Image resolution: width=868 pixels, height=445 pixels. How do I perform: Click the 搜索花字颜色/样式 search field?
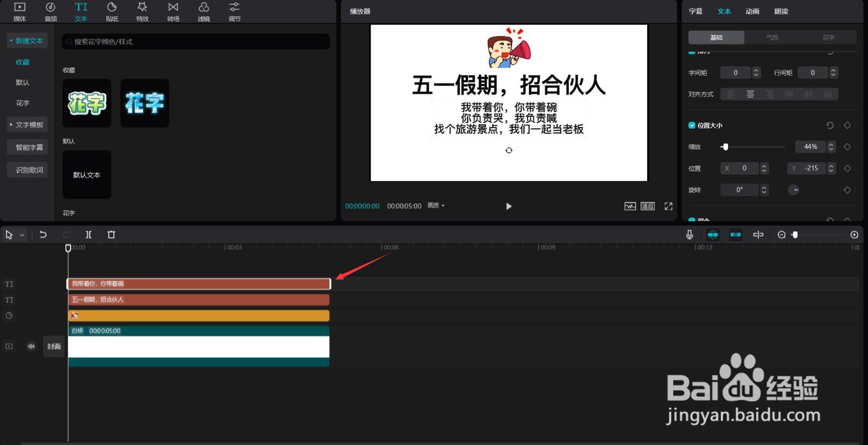196,42
